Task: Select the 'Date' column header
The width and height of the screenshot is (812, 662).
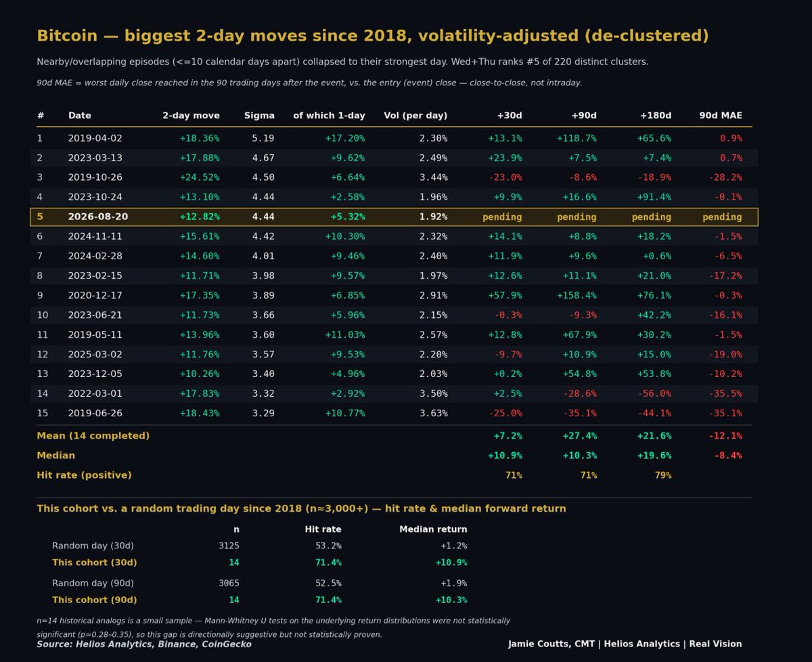Action: [x=80, y=116]
